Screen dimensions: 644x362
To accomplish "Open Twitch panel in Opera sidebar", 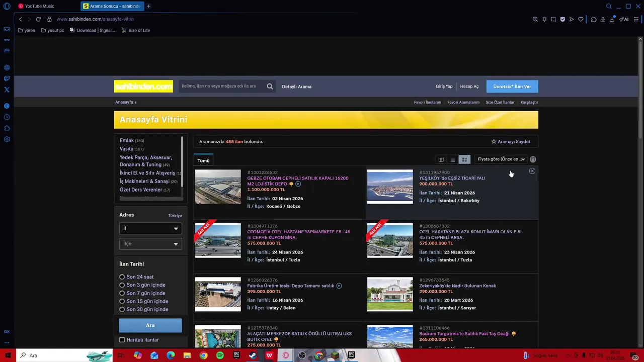I will 7,78.
